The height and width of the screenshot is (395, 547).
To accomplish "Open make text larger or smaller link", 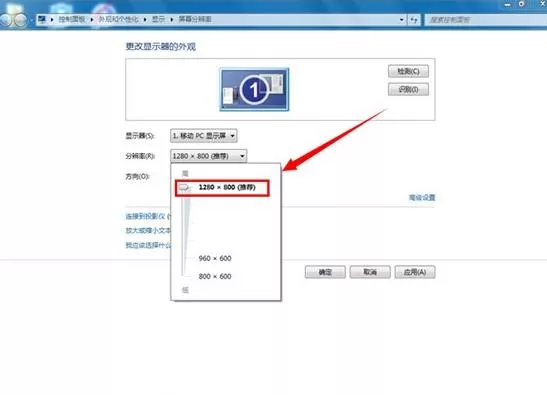I will point(148,231).
